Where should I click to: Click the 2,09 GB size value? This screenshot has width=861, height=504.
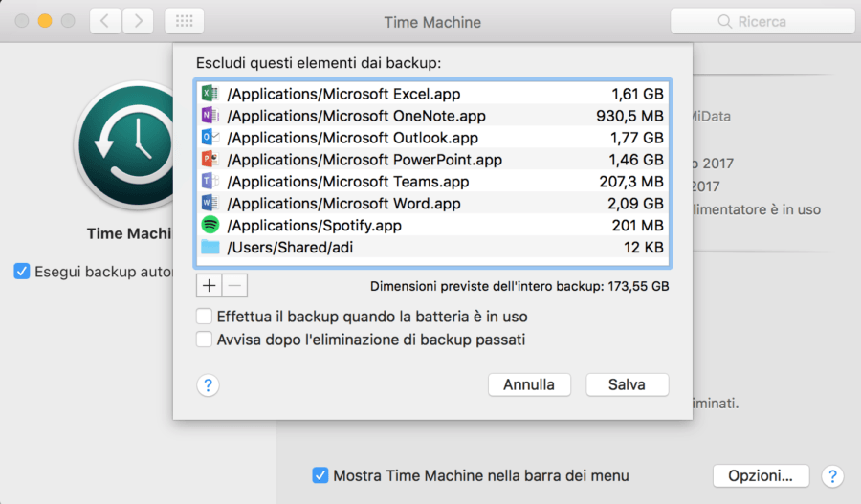635,204
